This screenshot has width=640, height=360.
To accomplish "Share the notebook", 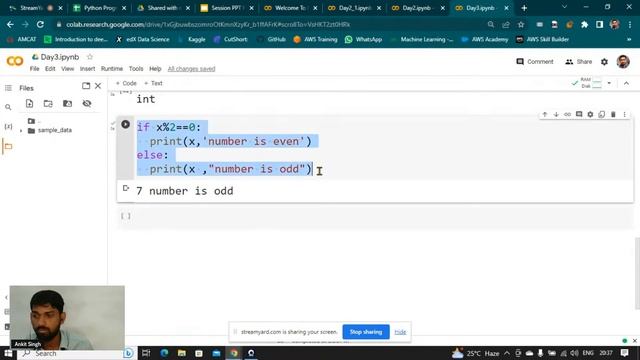I will 578,62.
